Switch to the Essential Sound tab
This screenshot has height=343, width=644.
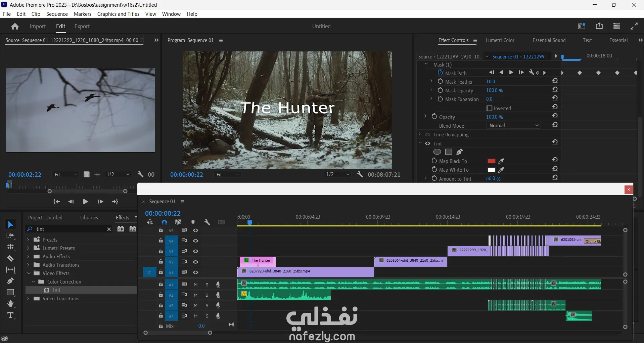(549, 40)
